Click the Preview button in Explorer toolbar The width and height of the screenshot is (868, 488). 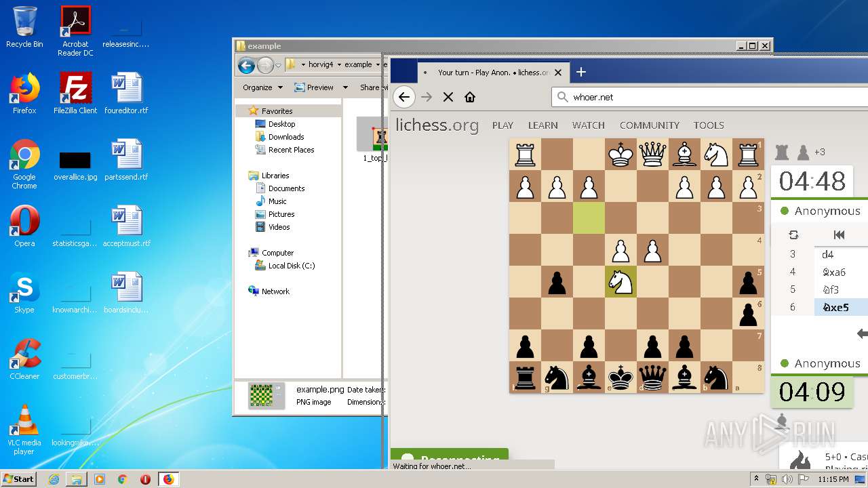point(315,87)
